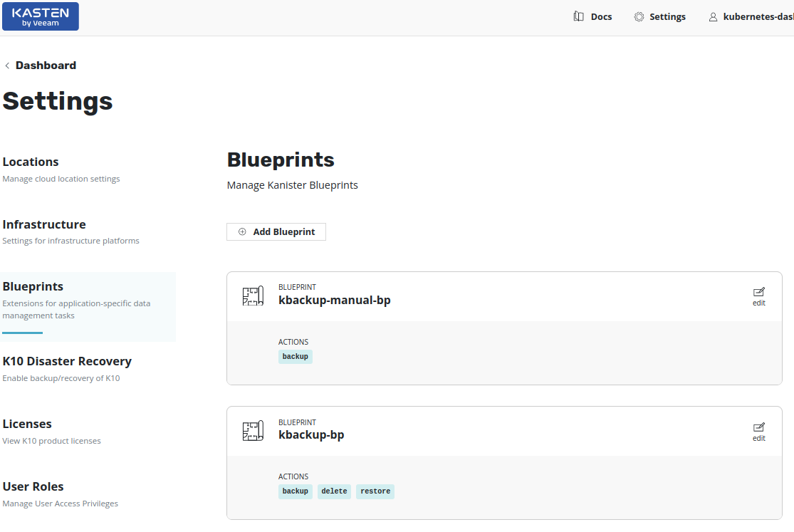
Task: Click the delete action tag
Action: (x=334, y=491)
